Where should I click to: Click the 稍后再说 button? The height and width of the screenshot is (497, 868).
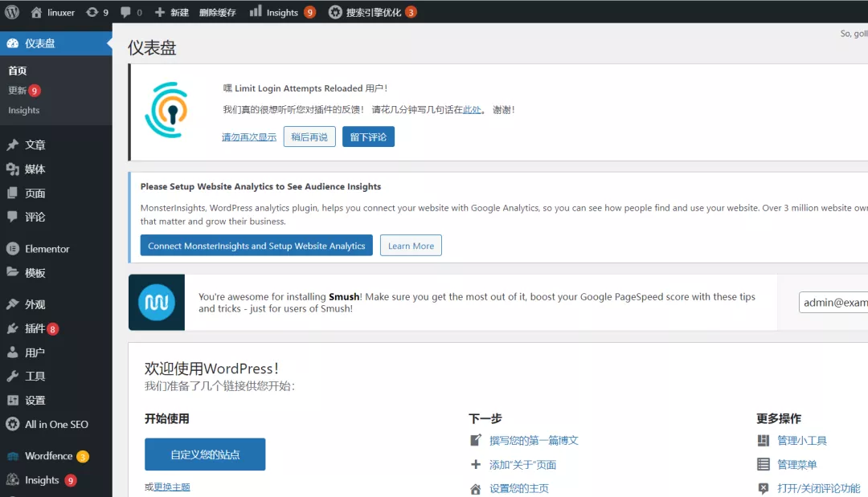309,136
